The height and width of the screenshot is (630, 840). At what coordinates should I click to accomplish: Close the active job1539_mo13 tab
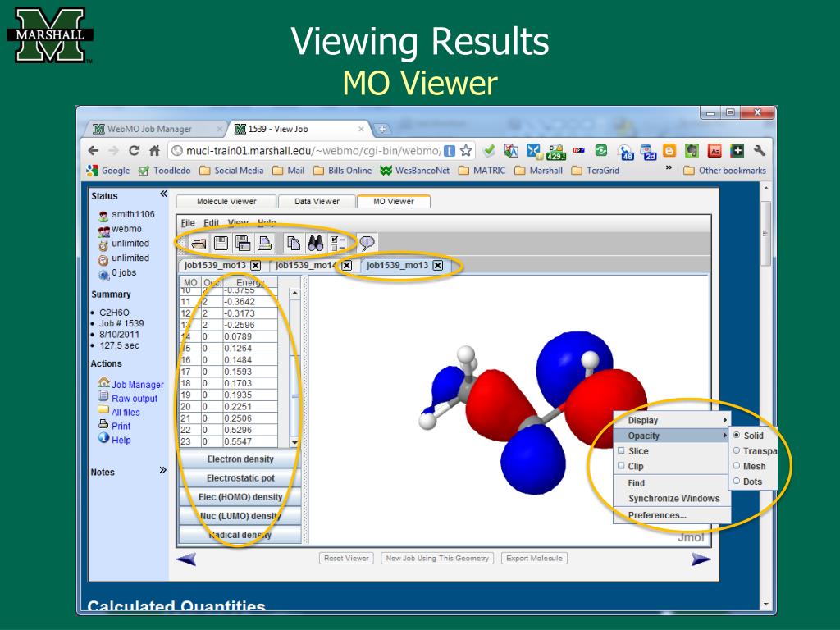(x=438, y=265)
